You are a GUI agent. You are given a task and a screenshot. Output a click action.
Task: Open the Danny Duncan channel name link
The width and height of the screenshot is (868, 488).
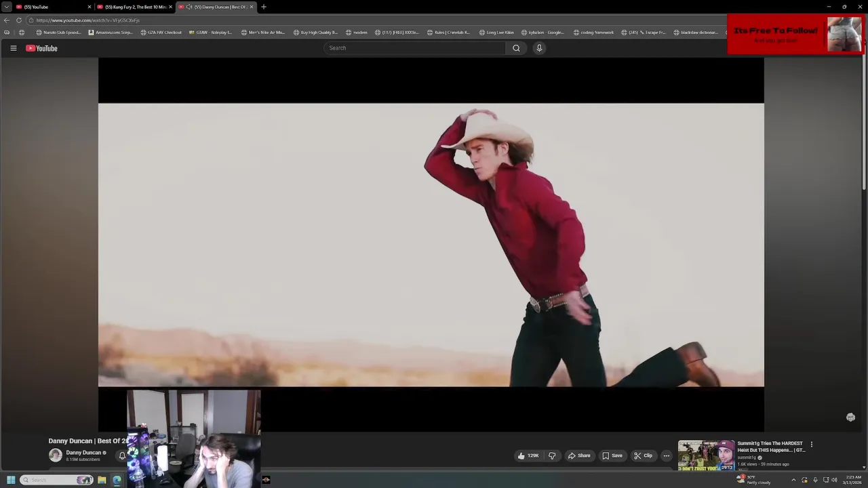pos(83,453)
